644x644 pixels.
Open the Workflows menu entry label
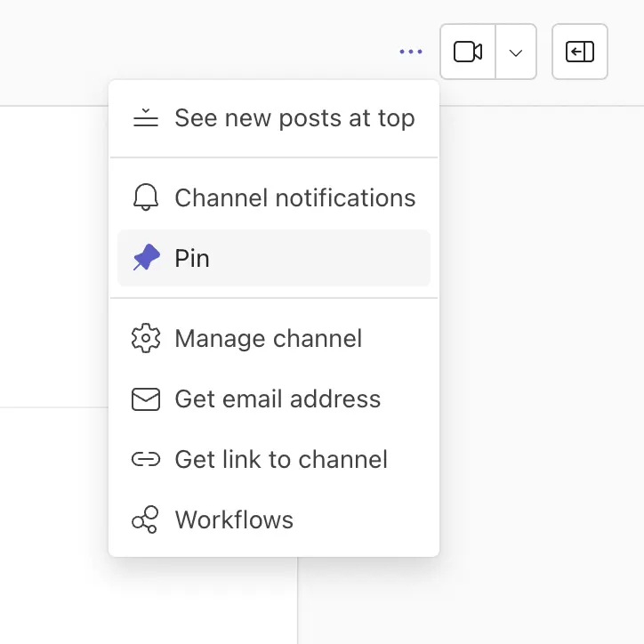coord(234,520)
